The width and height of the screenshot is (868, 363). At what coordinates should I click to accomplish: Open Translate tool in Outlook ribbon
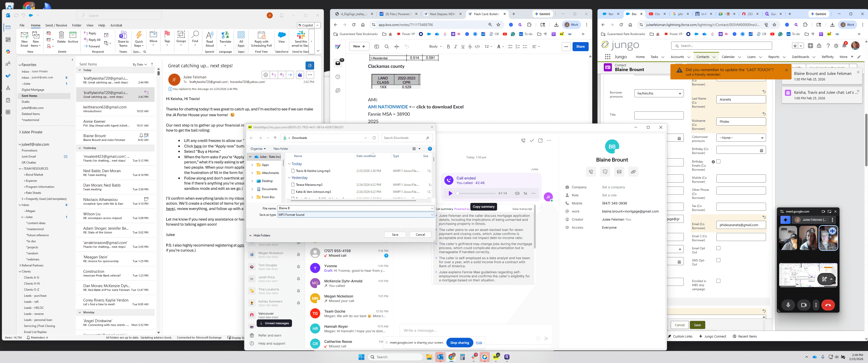click(x=225, y=39)
